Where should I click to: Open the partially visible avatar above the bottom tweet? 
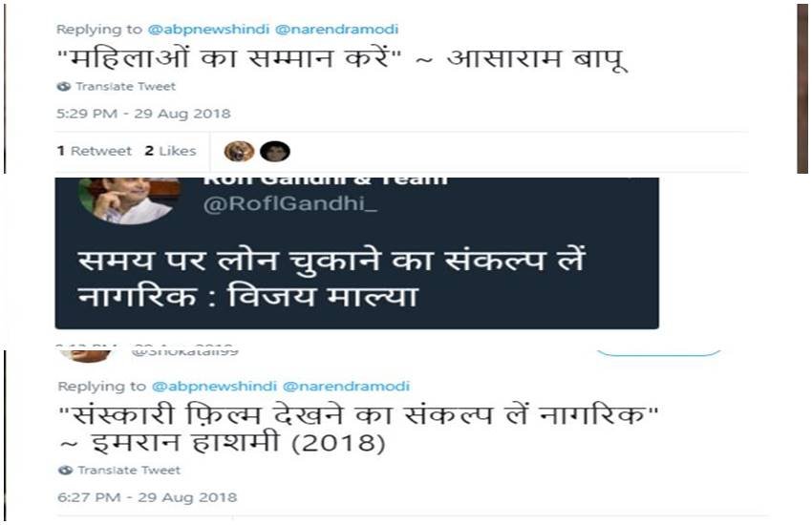[x=85, y=356]
